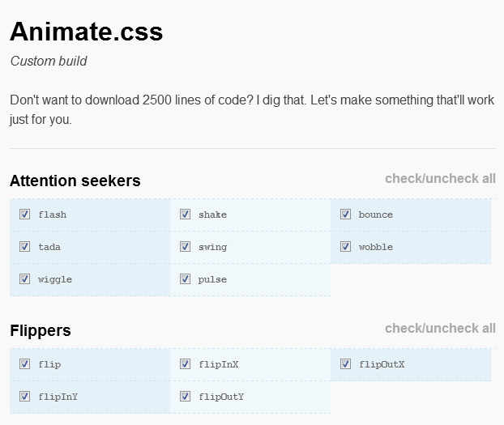Toggle the shake checkbox

(185, 215)
